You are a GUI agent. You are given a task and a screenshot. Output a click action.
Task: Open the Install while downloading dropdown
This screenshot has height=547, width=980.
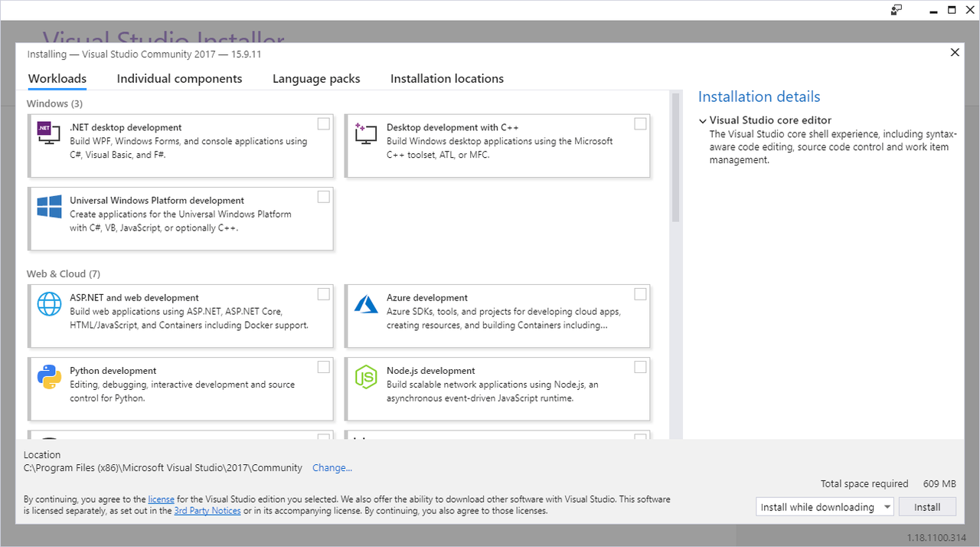(825, 507)
